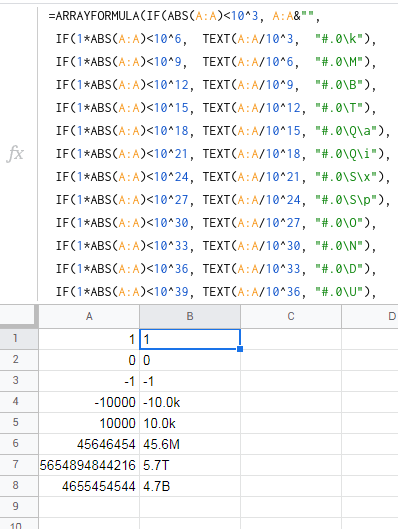This screenshot has width=398, height=529.
Task: Click cell containing 5654894844216
Action: click(89, 465)
